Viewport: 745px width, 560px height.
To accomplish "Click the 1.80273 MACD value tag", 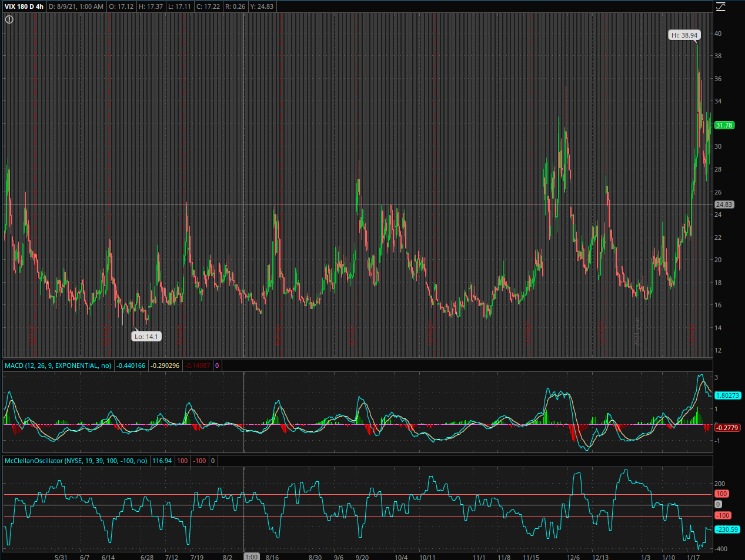I will click(727, 395).
